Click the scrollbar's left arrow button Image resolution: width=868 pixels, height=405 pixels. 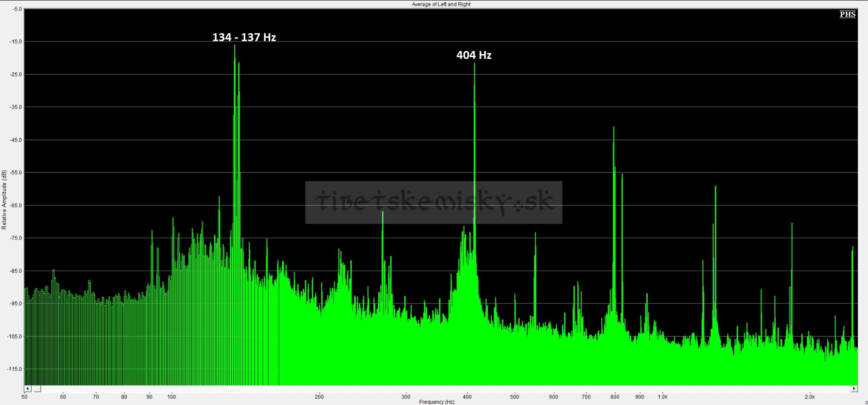point(28,389)
